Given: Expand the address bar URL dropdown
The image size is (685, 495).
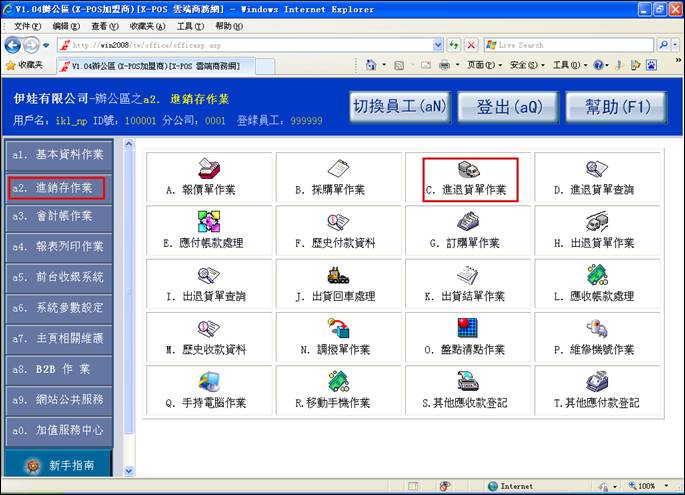Looking at the screenshot, I should [x=438, y=45].
